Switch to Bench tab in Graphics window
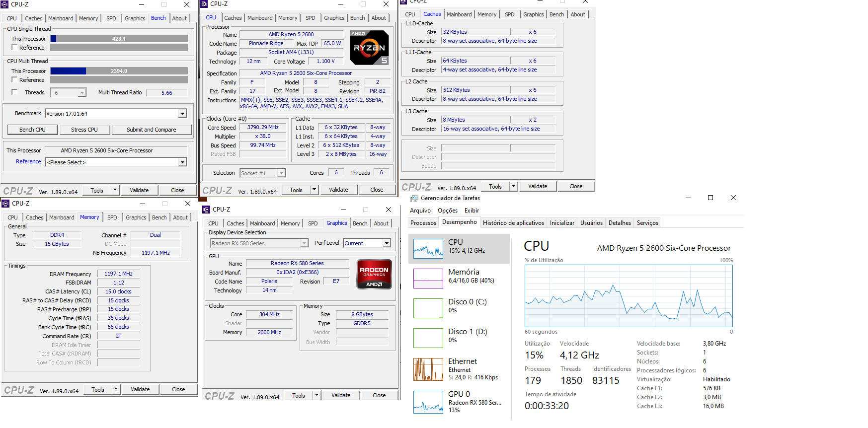Viewport: 868px width, 428px height. [x=360, y=223]
